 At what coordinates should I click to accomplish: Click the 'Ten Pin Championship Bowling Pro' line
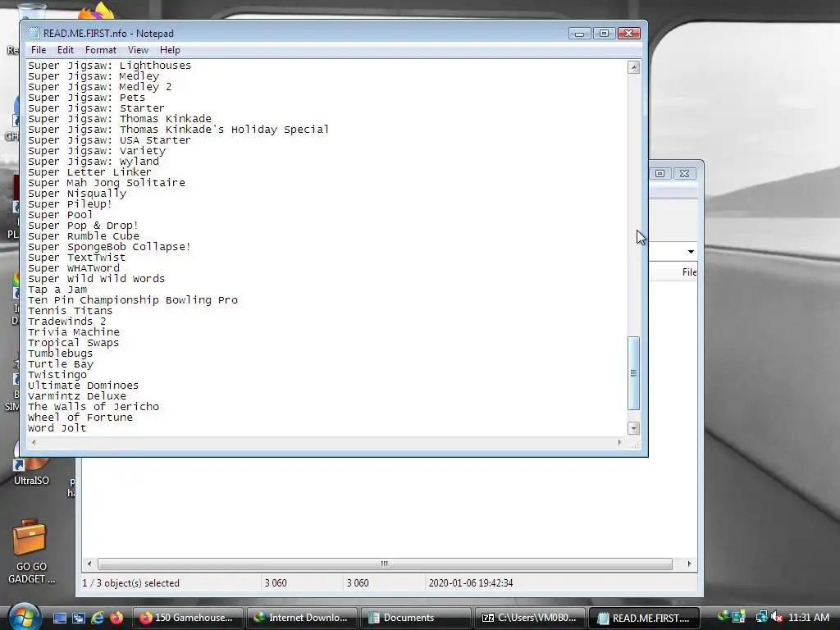pyautogui.click(x=133, y=300)
